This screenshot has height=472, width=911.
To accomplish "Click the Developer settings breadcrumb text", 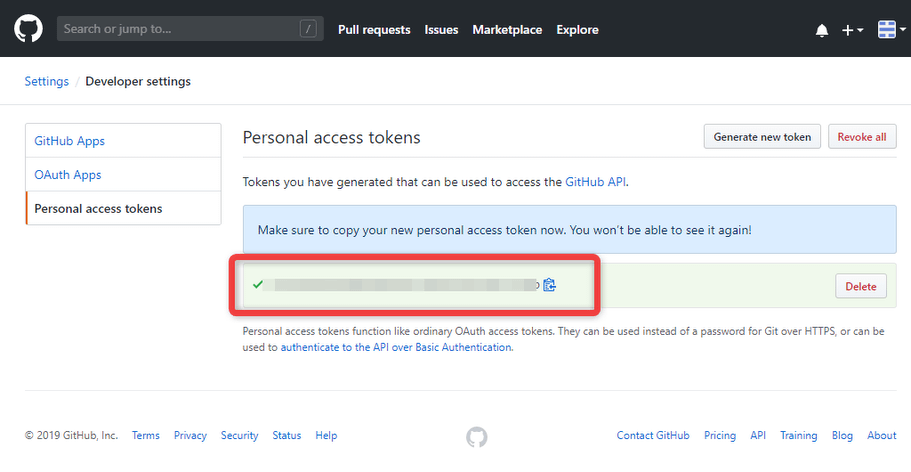I will 138,81.
